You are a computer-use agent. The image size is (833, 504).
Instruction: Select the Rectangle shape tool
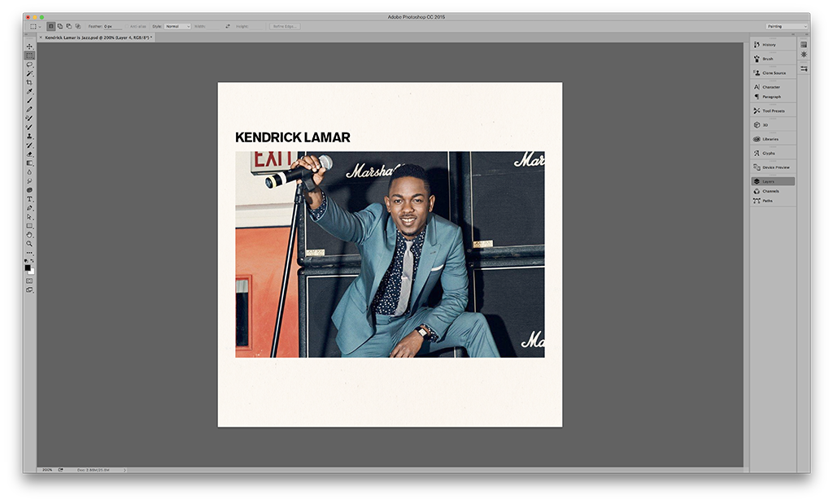click(x=30, y=226)
